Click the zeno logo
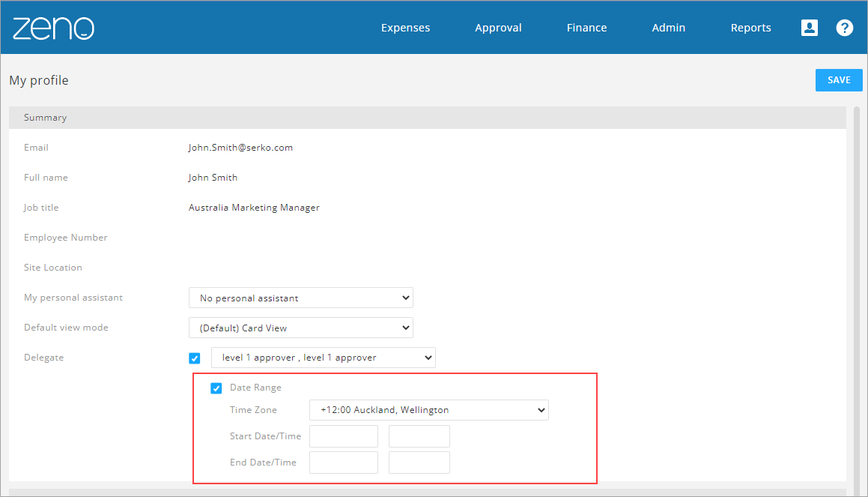 53,28
